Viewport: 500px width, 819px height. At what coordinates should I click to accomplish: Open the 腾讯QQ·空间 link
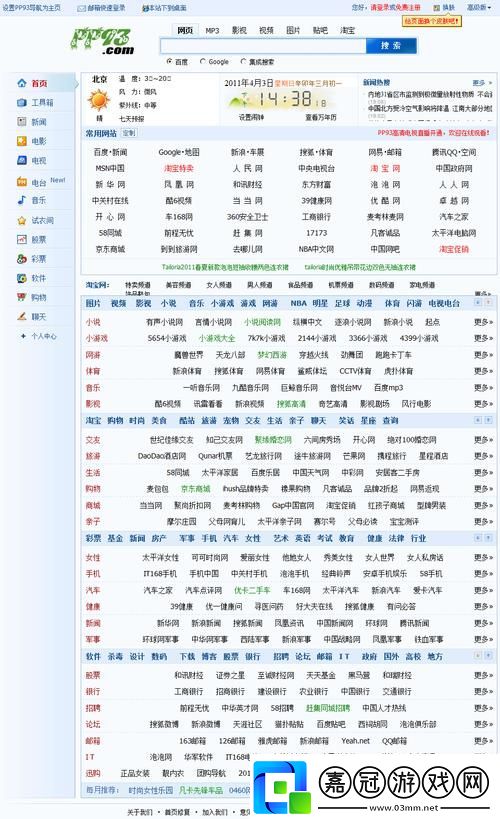click(454, 152)
